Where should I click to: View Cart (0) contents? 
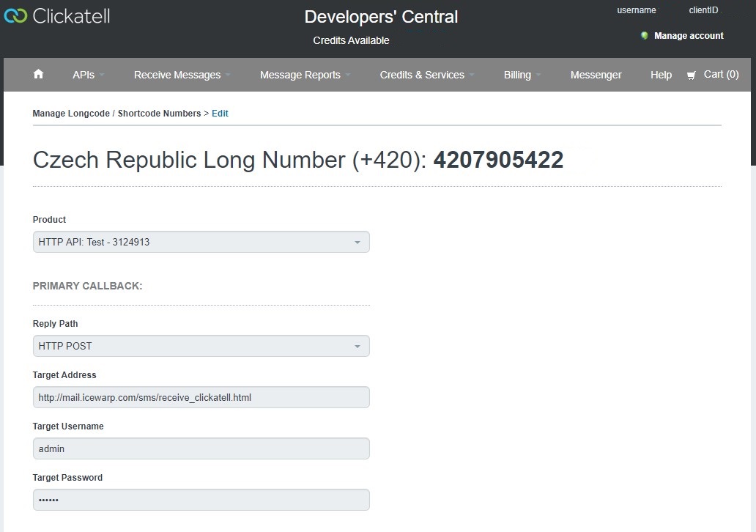pos(721,74)
